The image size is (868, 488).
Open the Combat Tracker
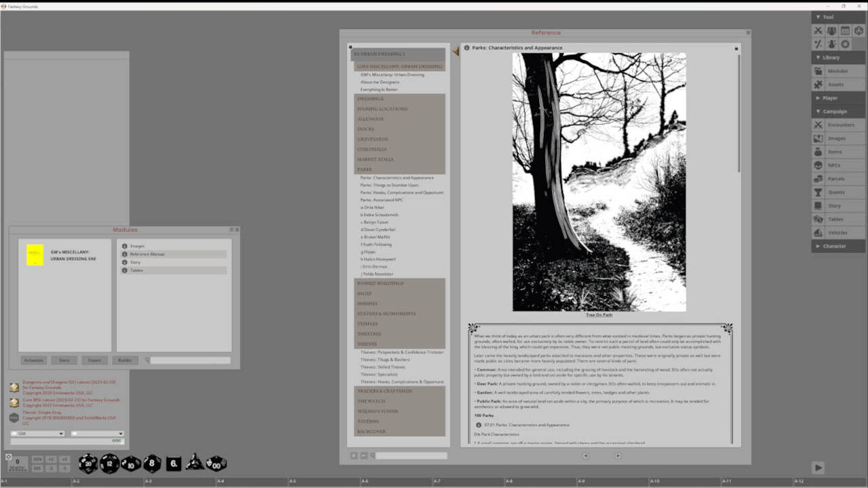point(818,30)
